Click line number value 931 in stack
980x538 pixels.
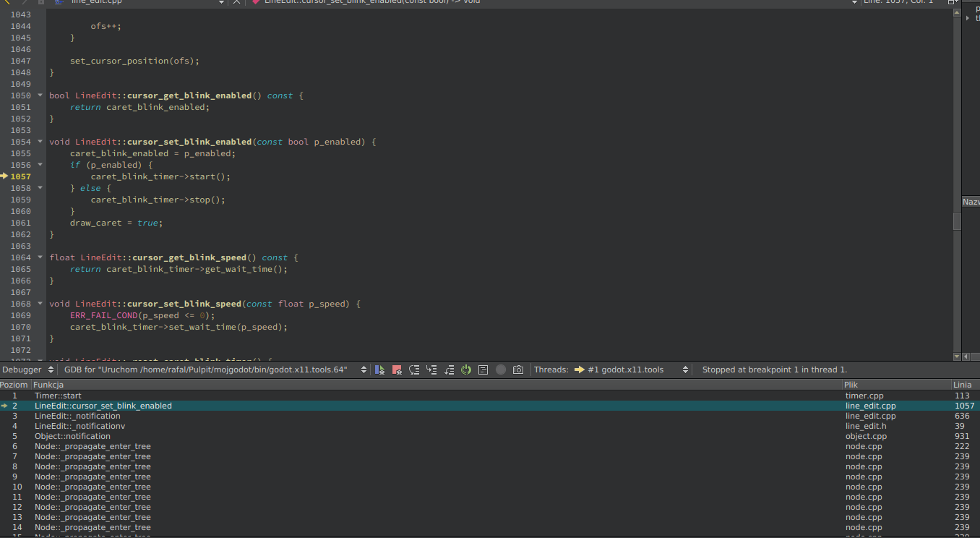point(962,436)
